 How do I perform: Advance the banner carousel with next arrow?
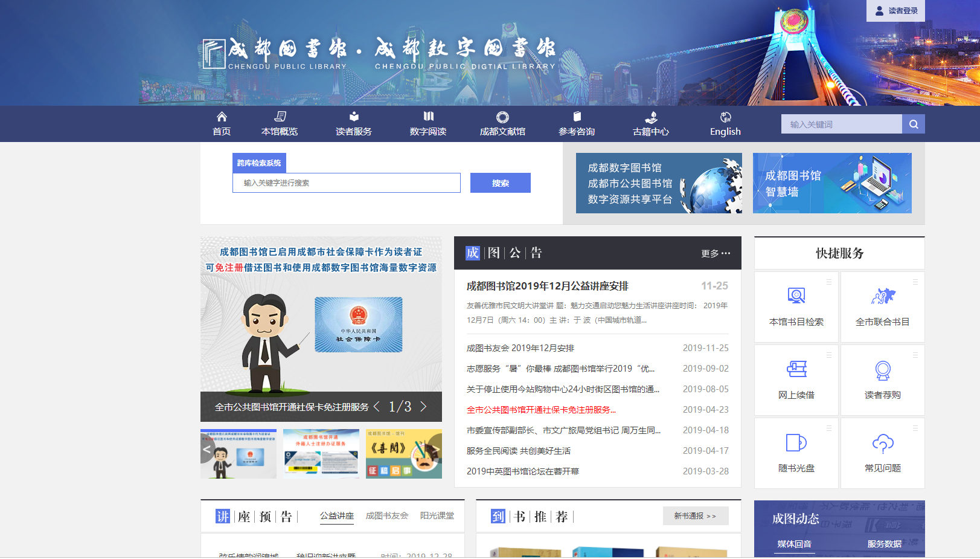(x=423, y=407)
